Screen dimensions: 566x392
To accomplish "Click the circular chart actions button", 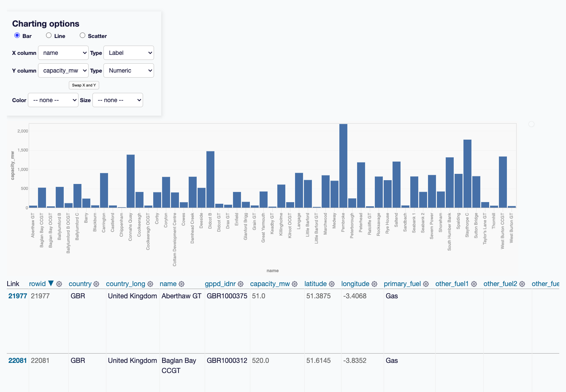I will [x=531, y=124].
